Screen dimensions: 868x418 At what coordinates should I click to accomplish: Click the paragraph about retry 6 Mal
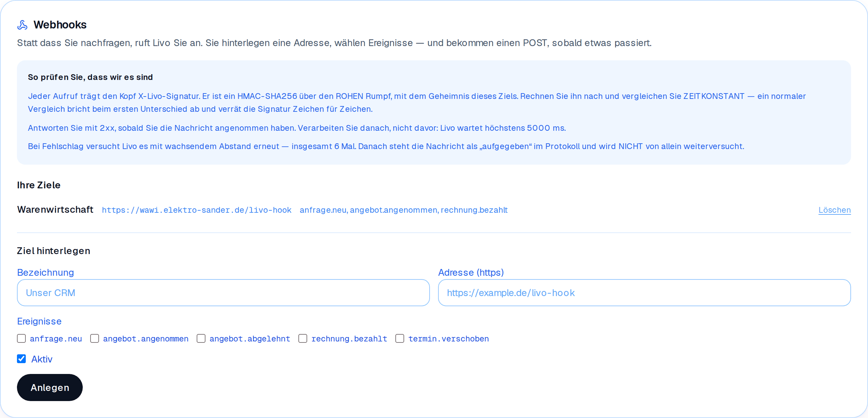click(386, 146)
